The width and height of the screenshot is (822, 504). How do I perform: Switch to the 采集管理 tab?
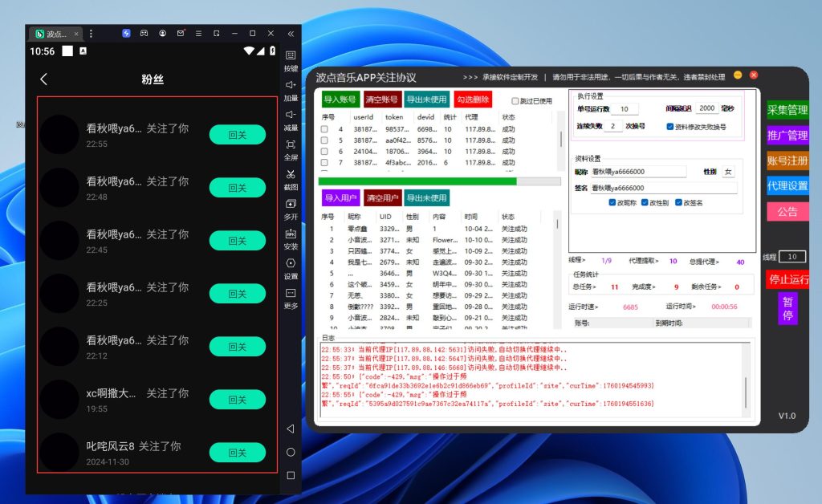tap(787, 110)
